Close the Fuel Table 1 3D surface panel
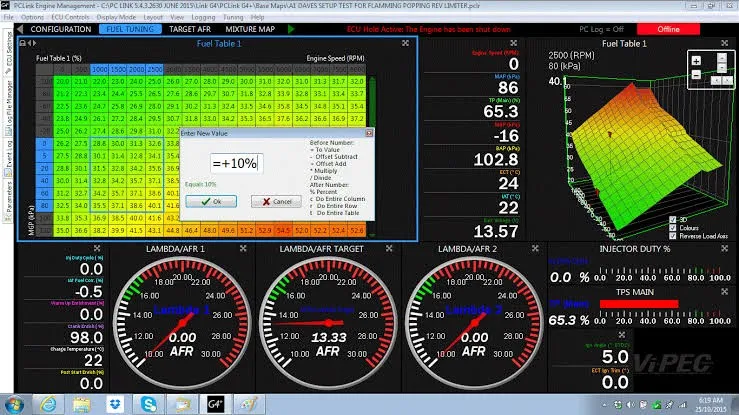739x415 pixels. [x=724, y=43]
